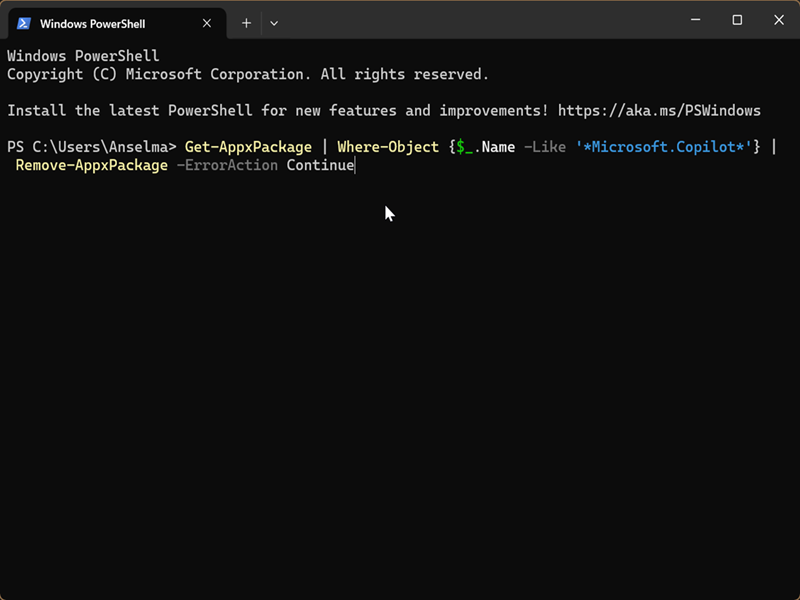
Task: Click the Get-AppxPackage command text
Action: tap(248, 147)
